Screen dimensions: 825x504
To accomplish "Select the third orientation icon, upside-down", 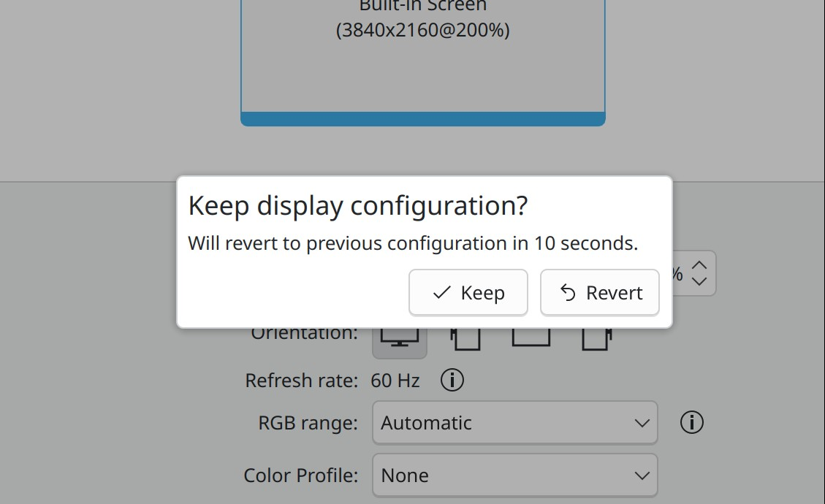I will [531, 337].
